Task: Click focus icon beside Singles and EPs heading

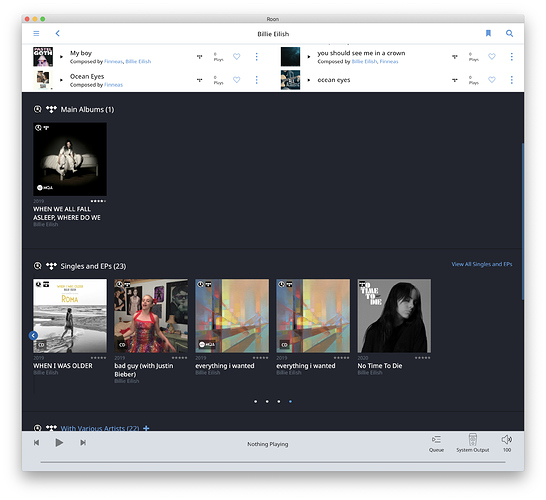Action: click(37, 266)
